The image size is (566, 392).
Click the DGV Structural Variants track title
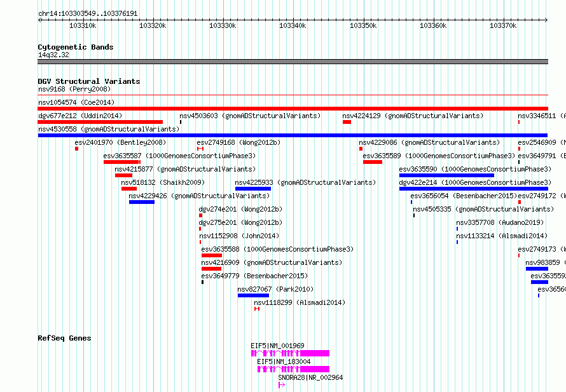click(89, 81)
